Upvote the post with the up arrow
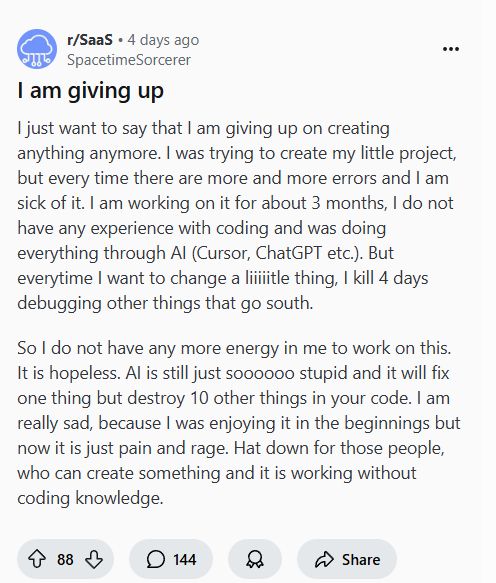This screenshot has height=583, width=496. [37, 559]
